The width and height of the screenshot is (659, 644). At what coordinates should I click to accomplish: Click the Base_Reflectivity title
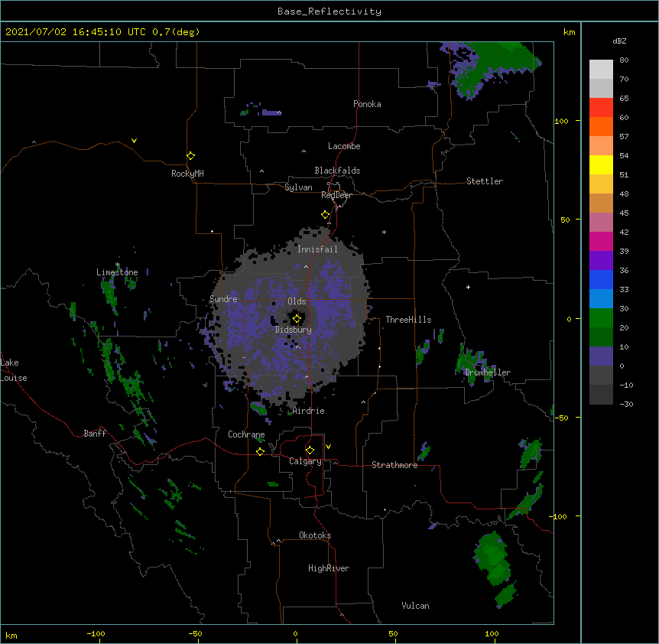coord(329,11)
